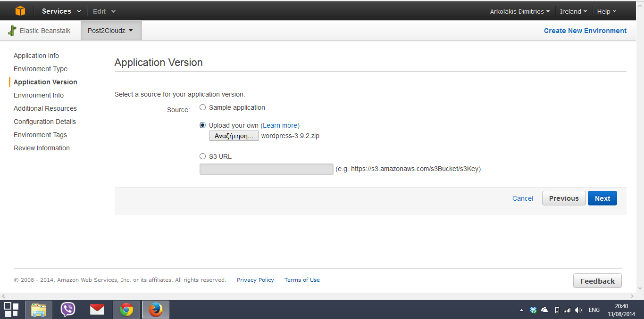
Task: Go to Review Information step
Action: (42, 148)
